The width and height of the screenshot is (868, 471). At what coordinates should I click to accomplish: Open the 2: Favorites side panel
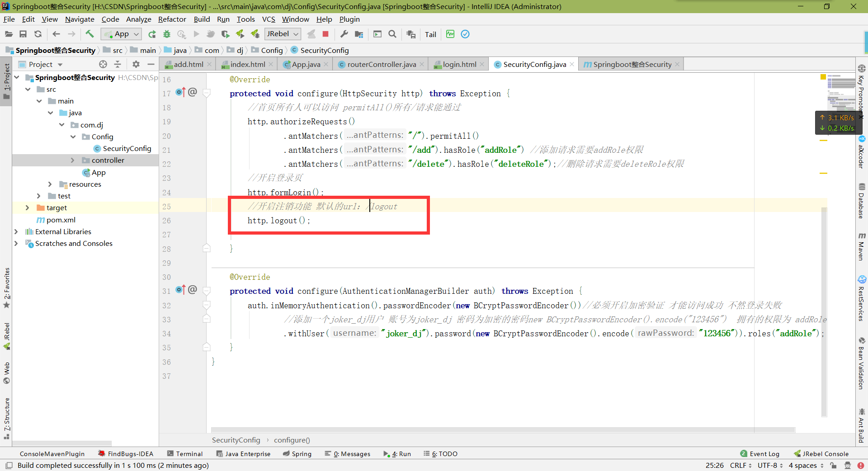pyautogui.click(x=6, y=288)
